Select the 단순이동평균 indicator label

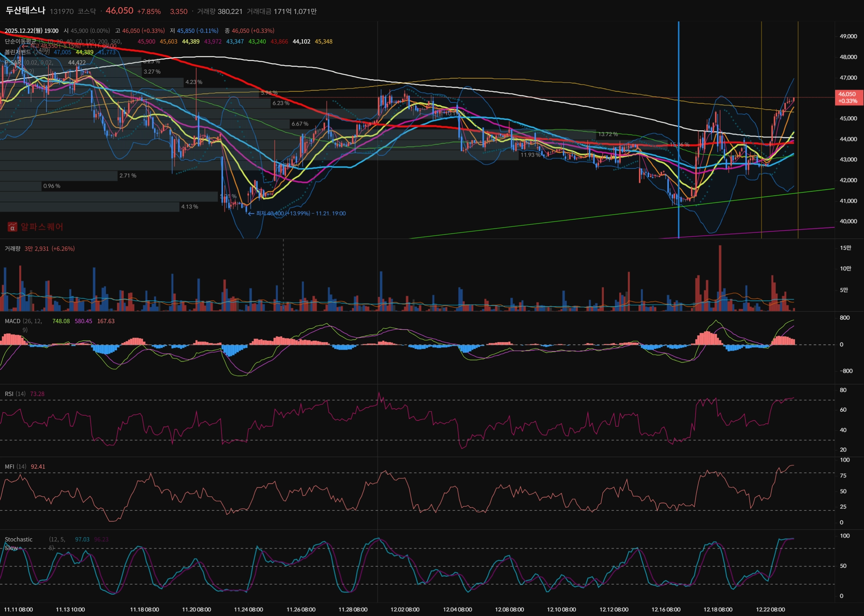(20, 41)
